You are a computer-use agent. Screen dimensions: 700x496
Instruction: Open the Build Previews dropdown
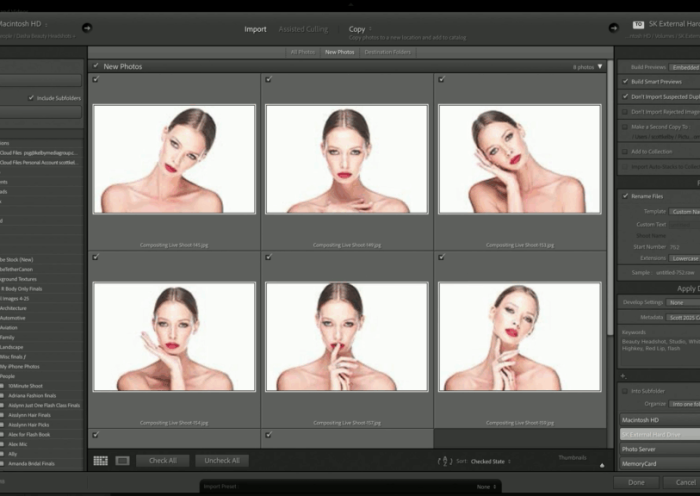click(x=685, y=67)
